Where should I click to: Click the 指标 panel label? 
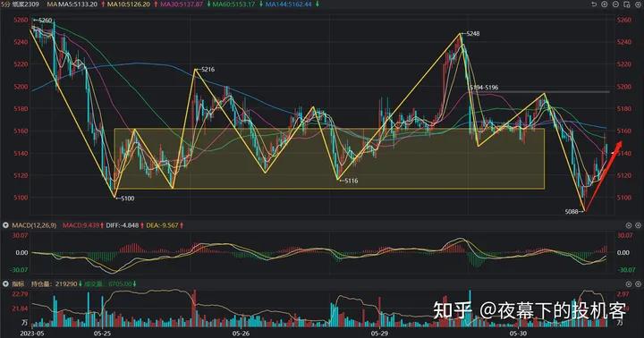click(x=18, y=283)
